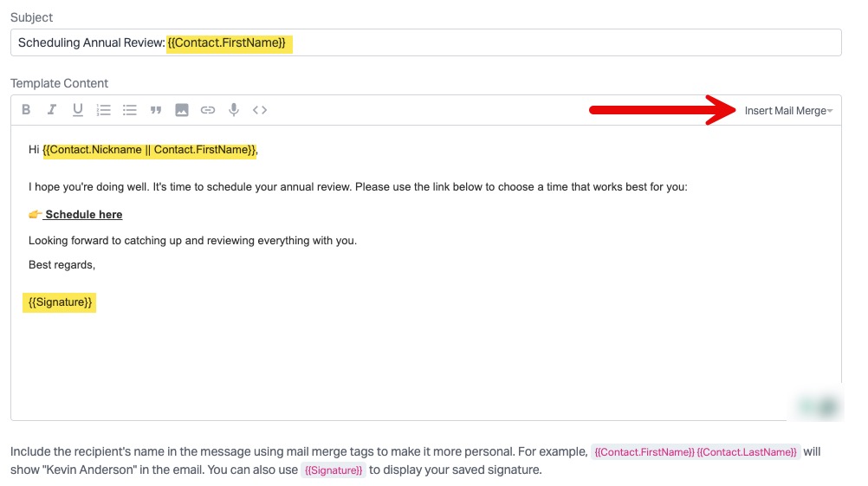Viewport: 868px width, 486px height.
Task: Click the insert link icon
Action: (208, 110)
